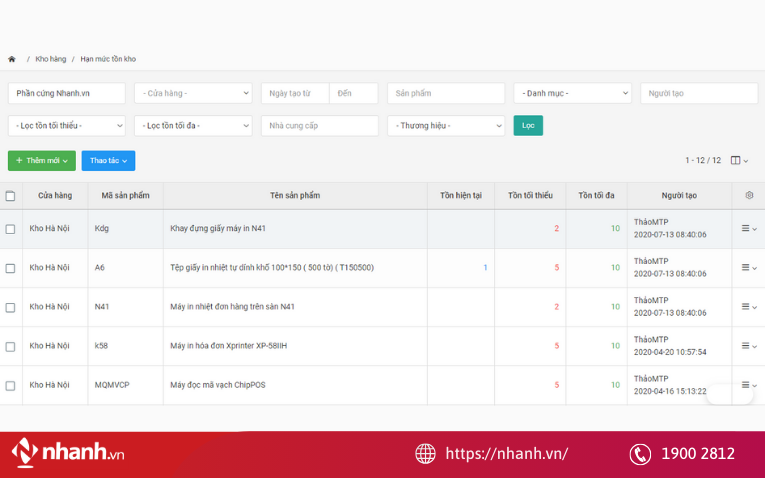The height and width of the screenshot is (478, 765).
Task: Go to the home icon in the breadcrumb
Action: (x=12, y=59)
